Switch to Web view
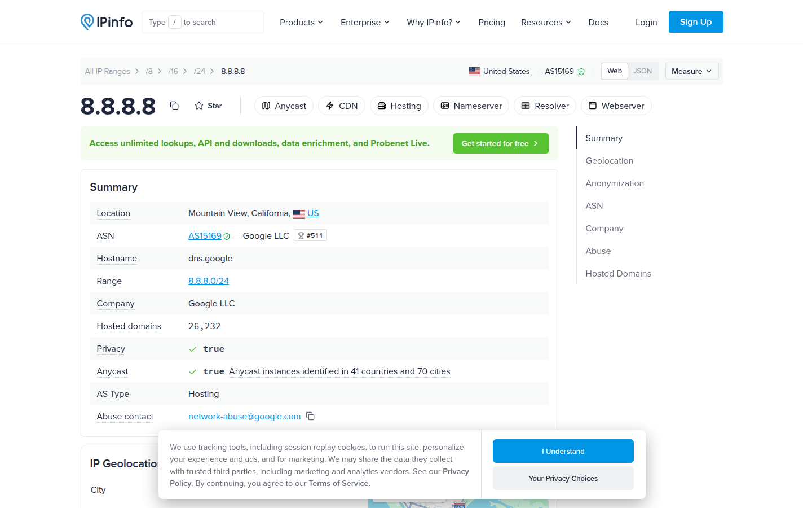 (x=615, y=71)
